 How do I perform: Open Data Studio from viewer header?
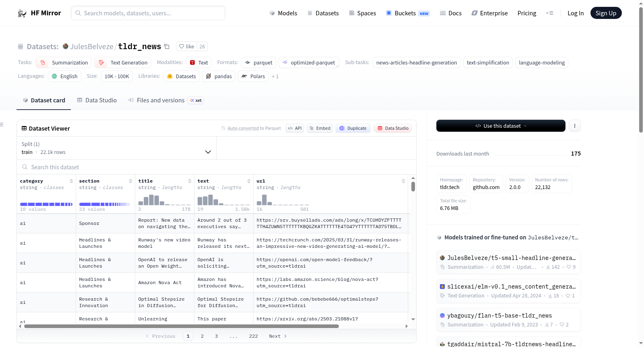[393, 128]
